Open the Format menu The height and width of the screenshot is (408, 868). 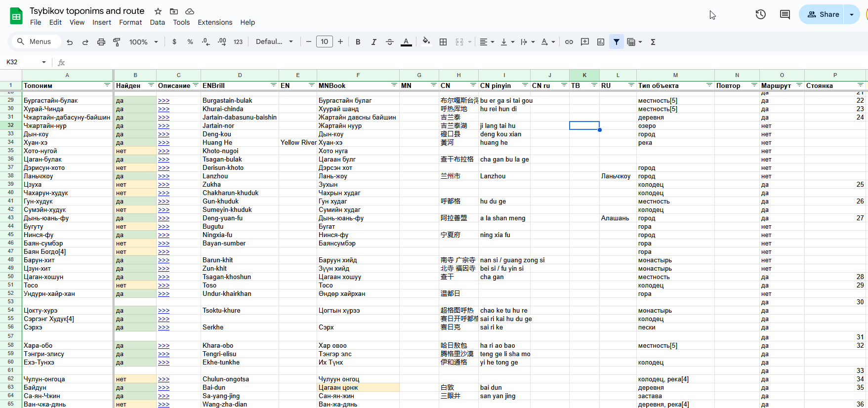coord(130,22)
